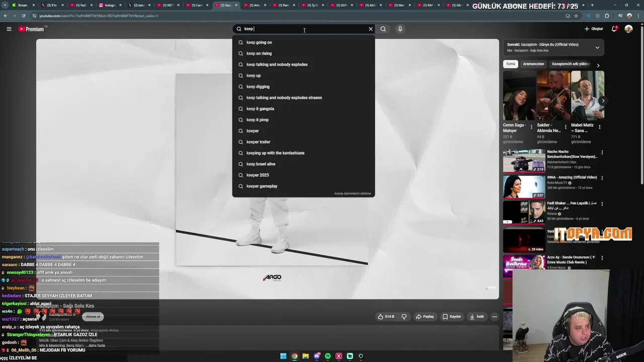
Task: Clear the search box with the X icon
Action: [x=371, y=29]
